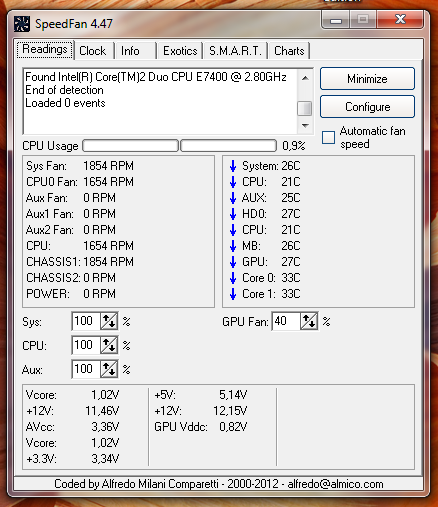Adjust the Sys fan speed spinner
This screenshot has height=507, width=438.
point(109,321)
